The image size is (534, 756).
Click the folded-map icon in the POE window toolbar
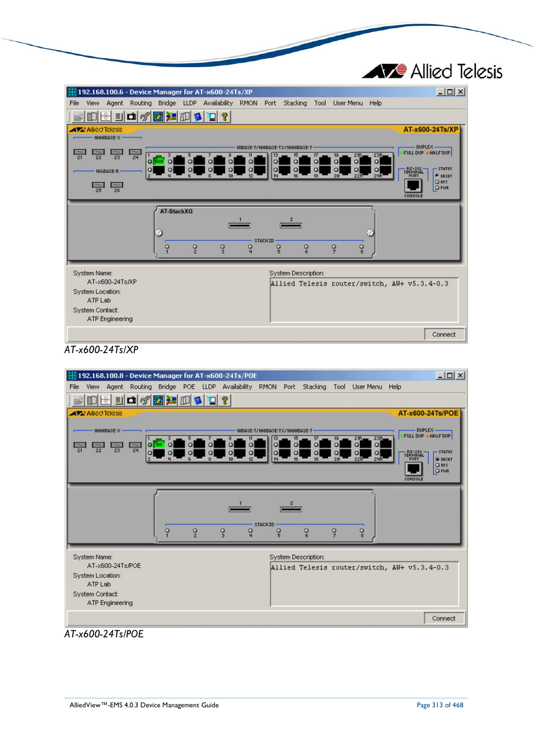[x=185, y=400]
